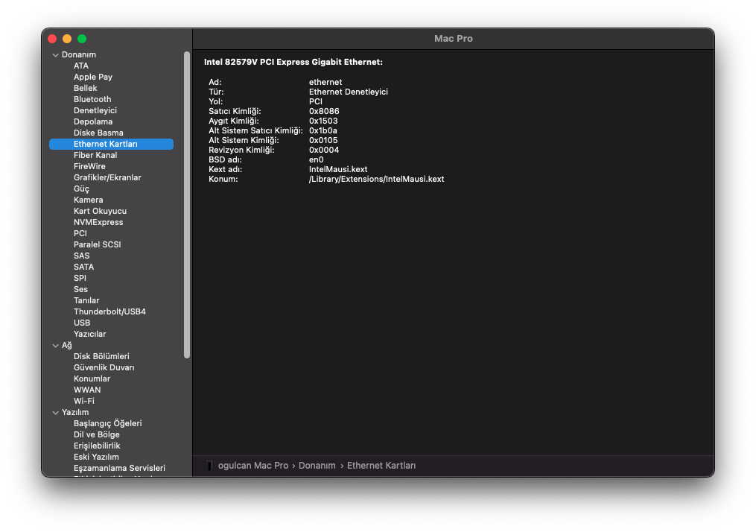Show Thunderbolt/USB4 information

tap(109, 311)
